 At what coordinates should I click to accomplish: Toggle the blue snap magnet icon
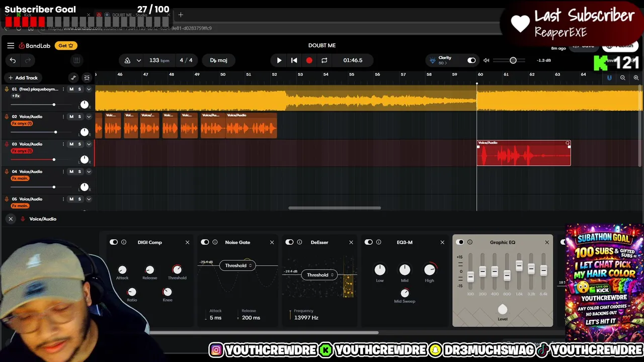click(x=609, y=78)
